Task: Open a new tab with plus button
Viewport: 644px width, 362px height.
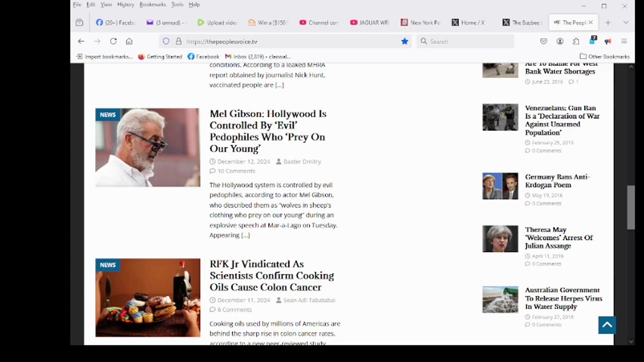Action: (608, 22)
